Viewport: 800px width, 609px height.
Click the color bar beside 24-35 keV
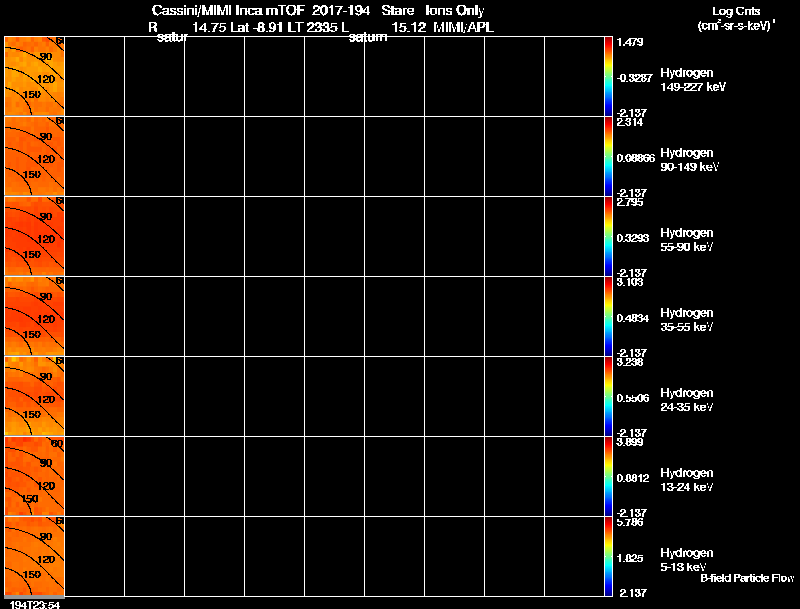[x=608, y=396]
